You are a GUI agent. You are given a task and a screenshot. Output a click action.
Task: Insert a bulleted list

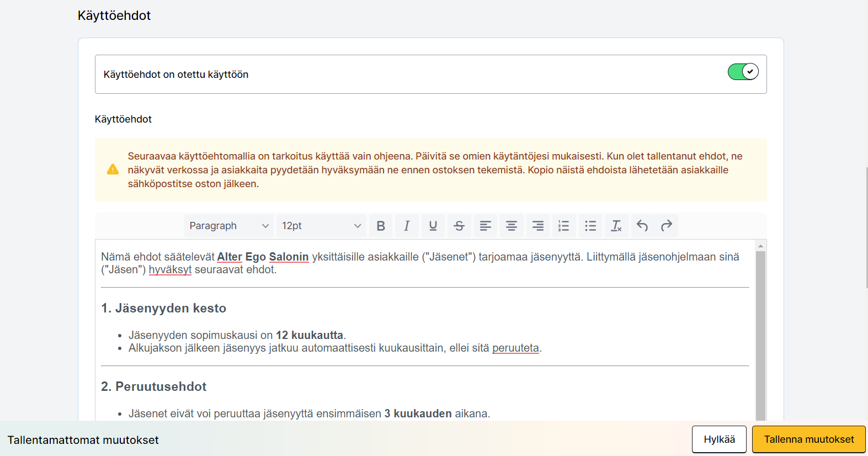(590, 226)
